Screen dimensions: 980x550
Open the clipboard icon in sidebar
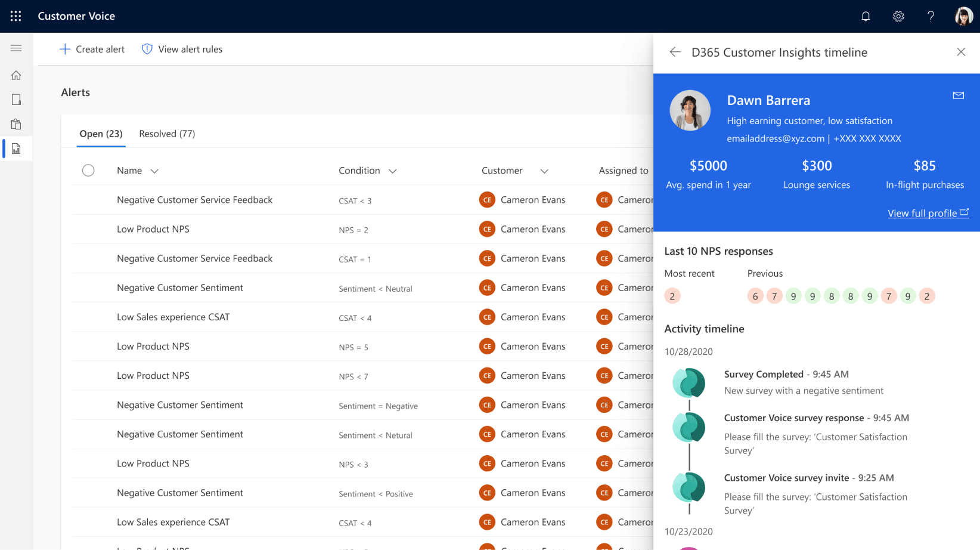click(x=16, y=124)
